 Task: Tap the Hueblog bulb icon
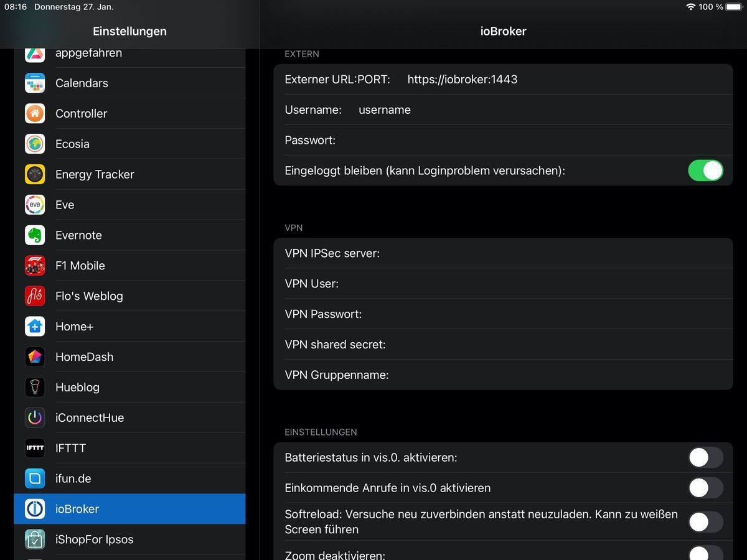[x=35, y=387]
